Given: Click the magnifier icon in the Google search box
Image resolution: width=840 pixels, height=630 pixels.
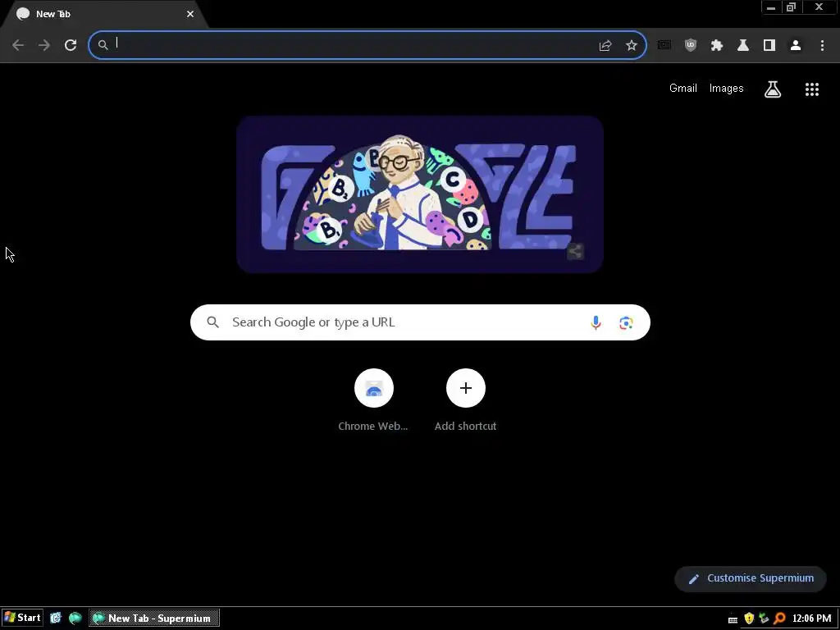Looking at the screenshot, I should pos(212,322).
